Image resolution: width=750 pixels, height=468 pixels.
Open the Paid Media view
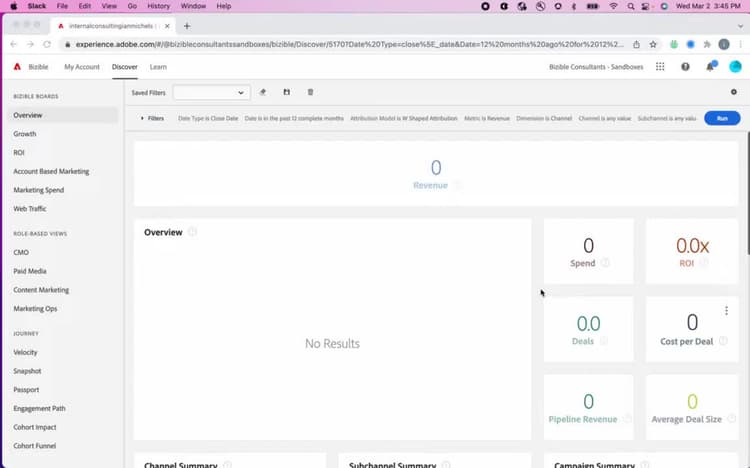coord(30,271)
